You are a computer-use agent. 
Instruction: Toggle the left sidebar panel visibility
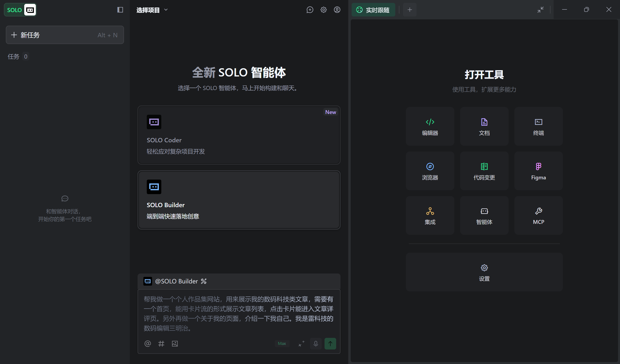pos(120,10)
